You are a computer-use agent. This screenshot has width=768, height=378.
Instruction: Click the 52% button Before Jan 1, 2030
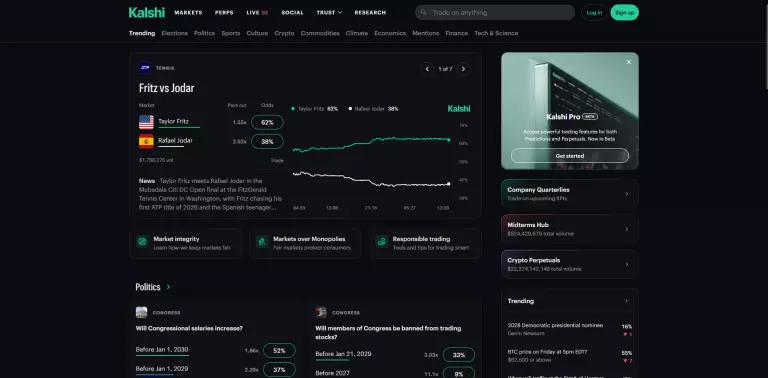pos(279,351)
